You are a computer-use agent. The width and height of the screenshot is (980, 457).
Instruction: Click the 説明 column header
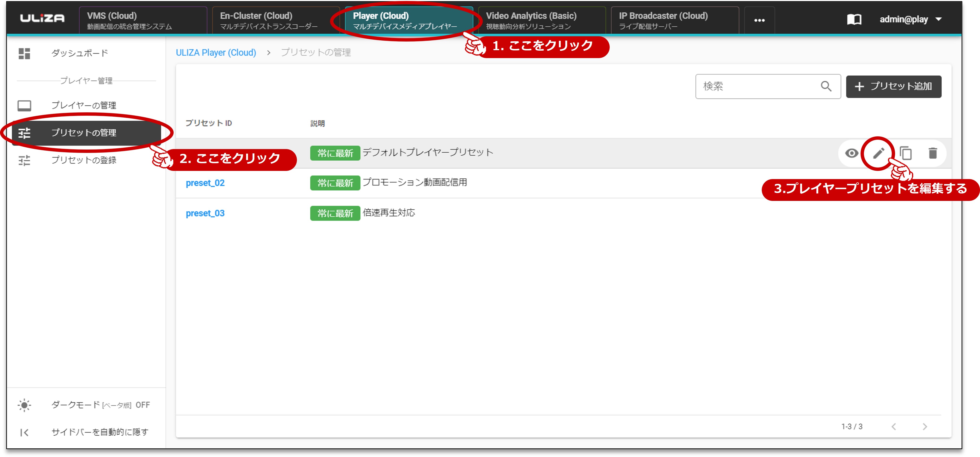317,123
